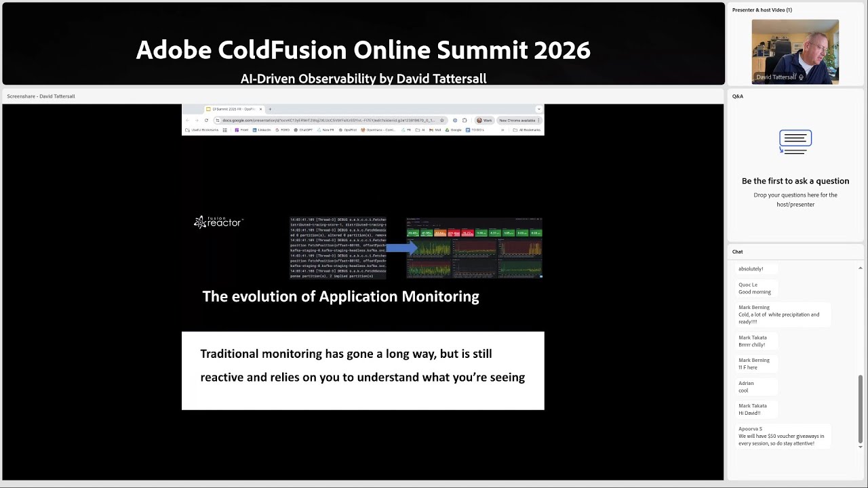Open the 'Front' bookmark
Viewport: 868px width, 488px height.
pyautogui.click(x=242, y=129)
